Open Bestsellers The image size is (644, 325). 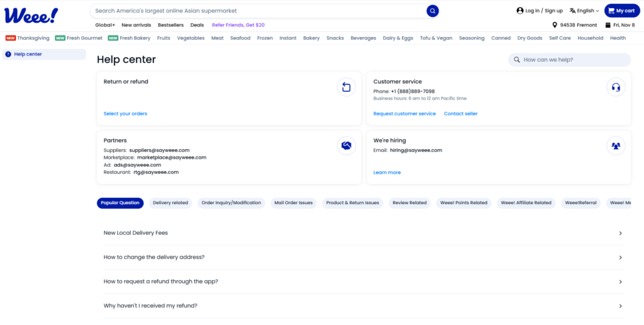pyautogui.click(x=171, y=25)
